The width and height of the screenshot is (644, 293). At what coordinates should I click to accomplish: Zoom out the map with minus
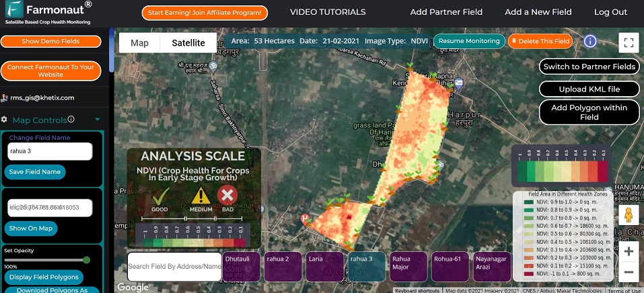[x=629, y=271]
